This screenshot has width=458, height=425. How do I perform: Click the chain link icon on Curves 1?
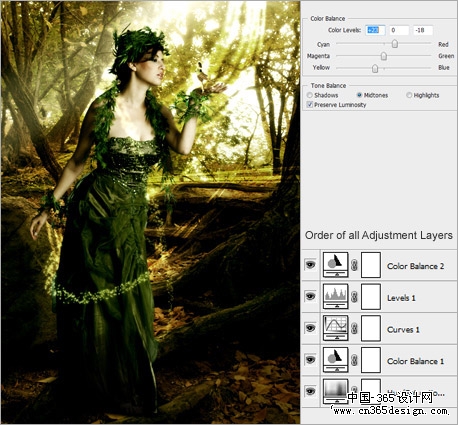click(354, 328)
